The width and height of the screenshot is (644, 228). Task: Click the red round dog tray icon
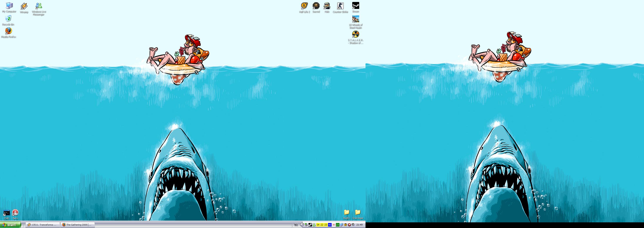point(349,225)
